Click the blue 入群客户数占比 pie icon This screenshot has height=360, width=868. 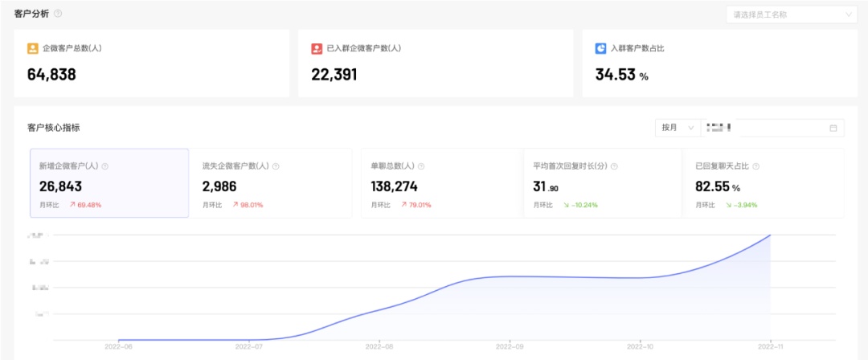600,48
